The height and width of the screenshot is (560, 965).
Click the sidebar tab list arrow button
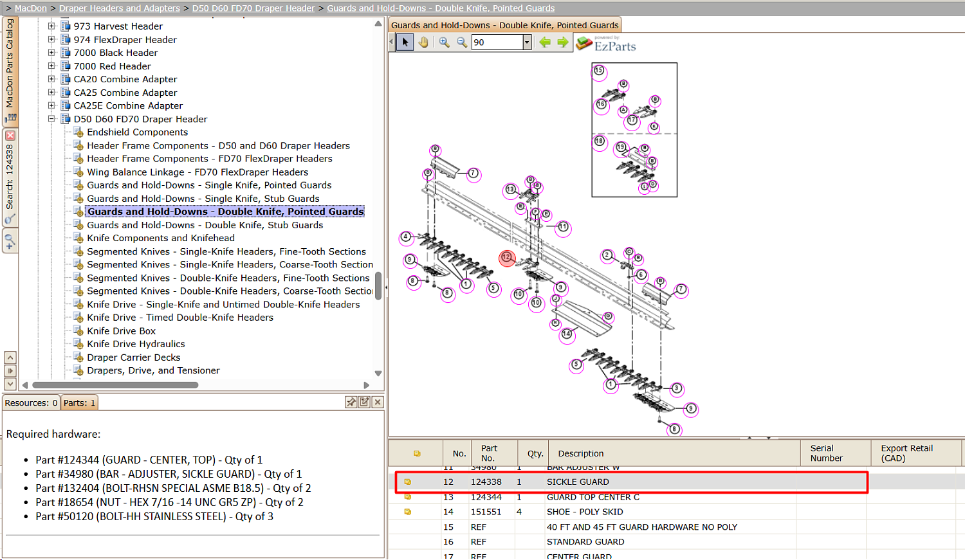tap(10, 371)
